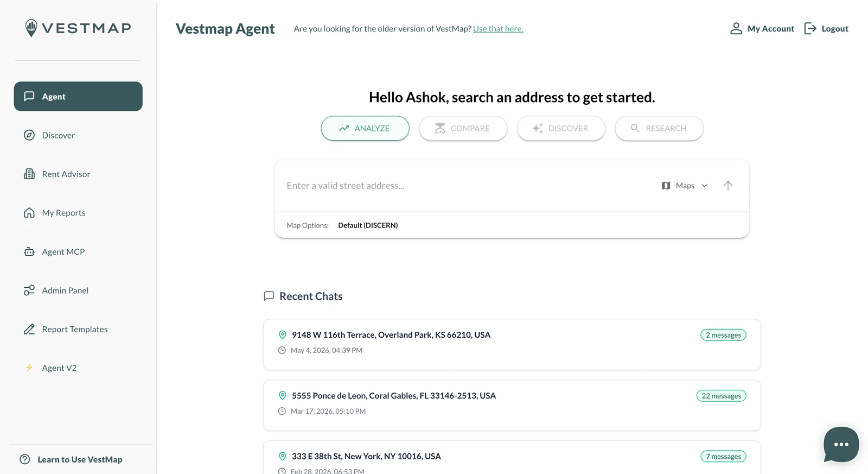Click the '7 messages' badge
This screenshot has width=868, height=474.
tap(723, 457)
